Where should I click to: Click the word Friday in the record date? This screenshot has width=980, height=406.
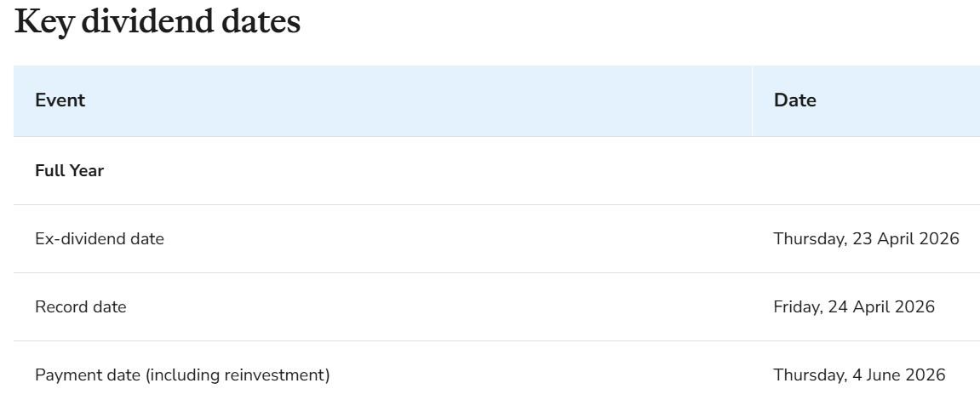(798, 307)
